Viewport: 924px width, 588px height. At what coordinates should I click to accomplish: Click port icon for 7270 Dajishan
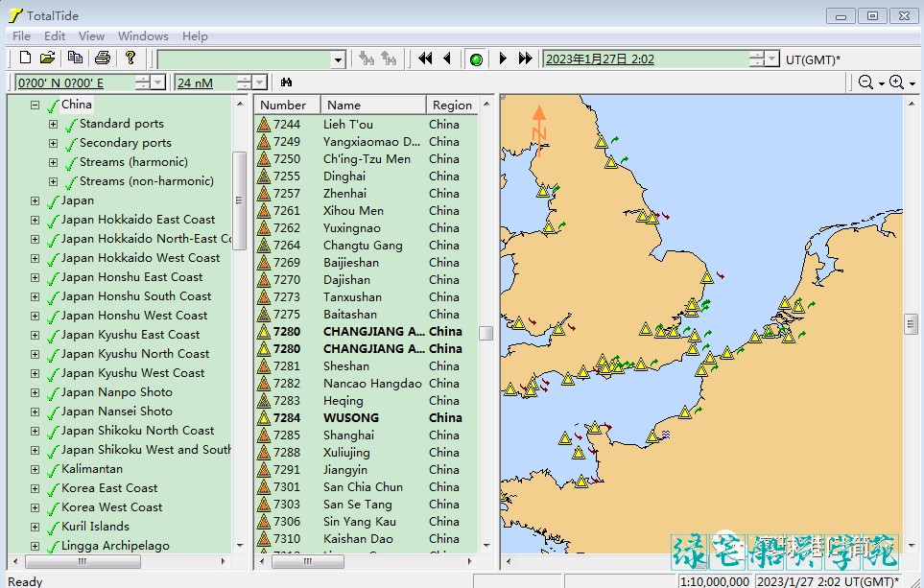(x=264, y=280)
